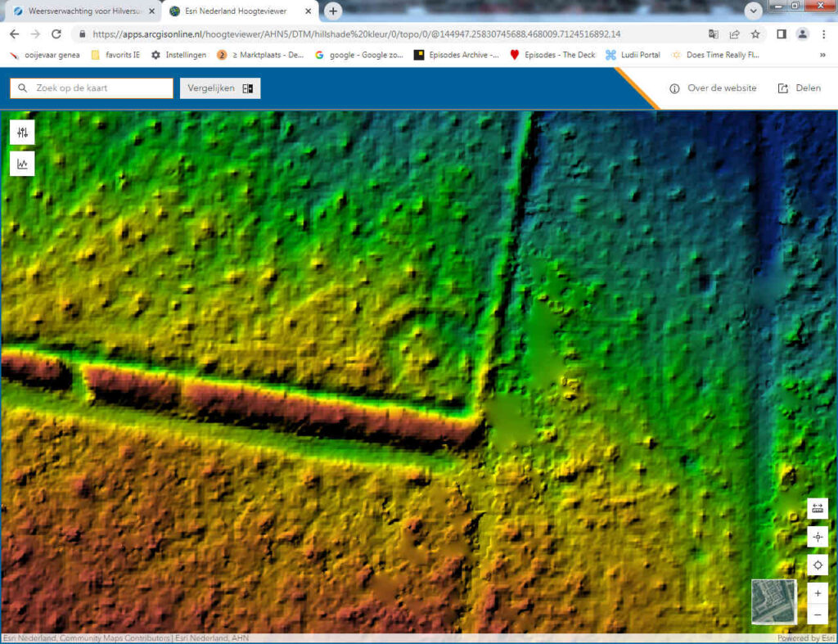This screenshot has width=838, height=644.
Task: Reload the page in the browser
Action: (56, 34)
